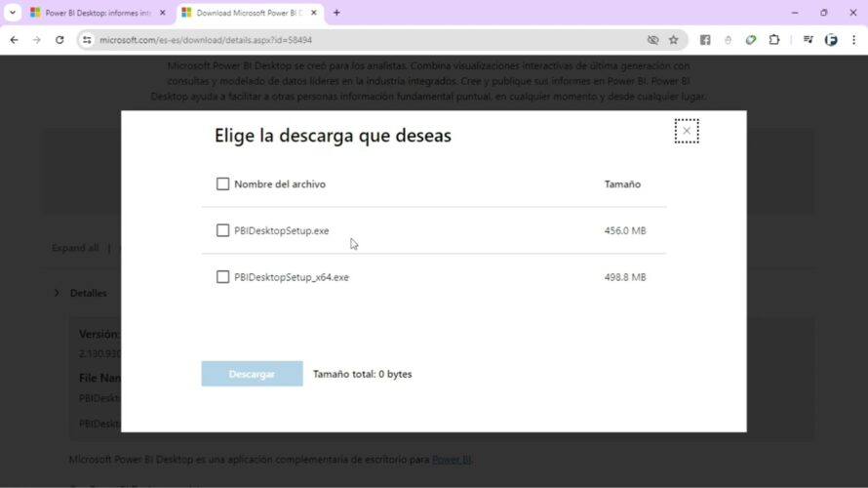The height and width of the screenshot is (488, 868).
Task: Click the 'Elige la descarga que deseas' heading
Action: [x=333, y=135]
